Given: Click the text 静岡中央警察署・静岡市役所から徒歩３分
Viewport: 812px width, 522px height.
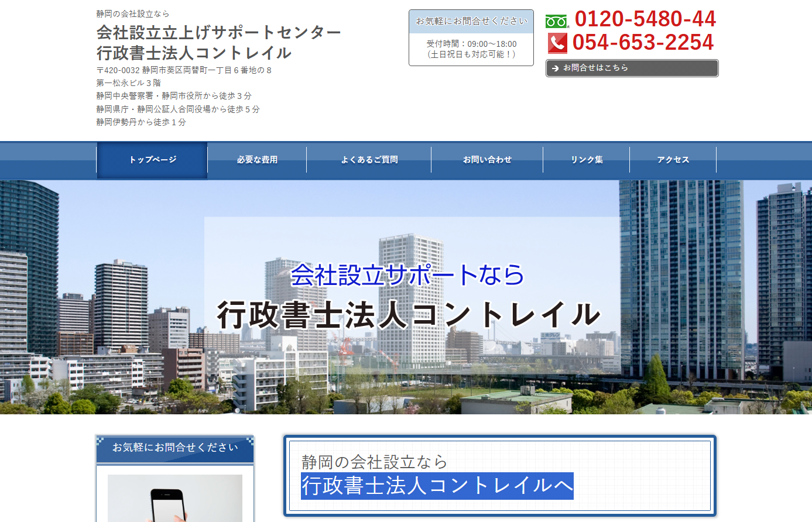Looking at the screenshot, I should (174, 96).
